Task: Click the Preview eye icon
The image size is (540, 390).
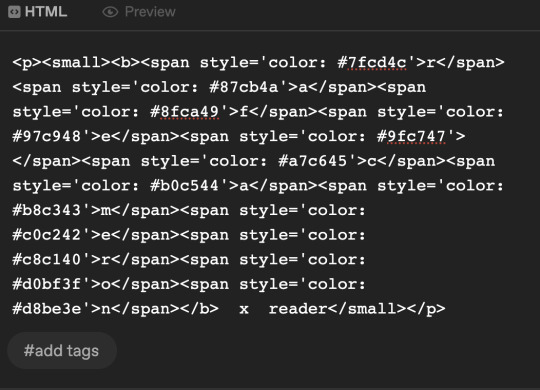Action: [x=110, y=12]
